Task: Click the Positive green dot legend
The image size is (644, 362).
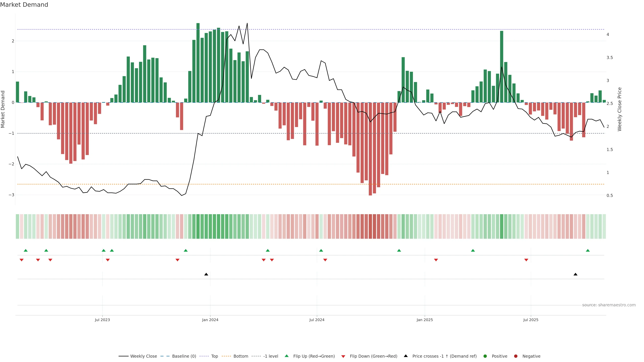Action: 485,356
